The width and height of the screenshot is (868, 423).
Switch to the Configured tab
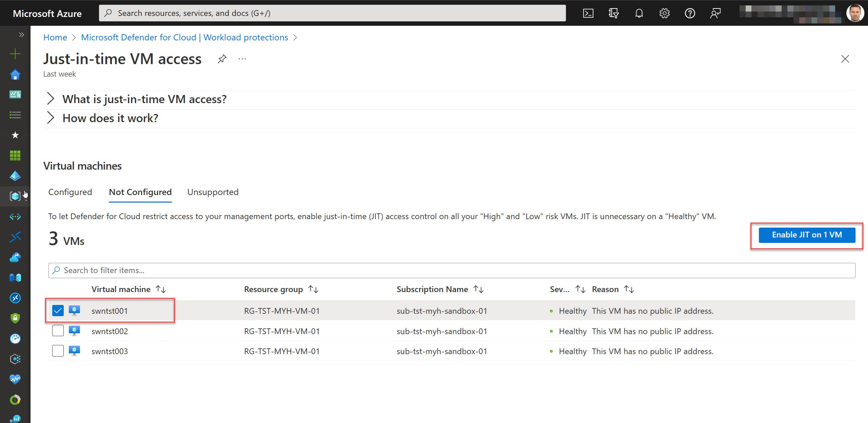point(70,192)
